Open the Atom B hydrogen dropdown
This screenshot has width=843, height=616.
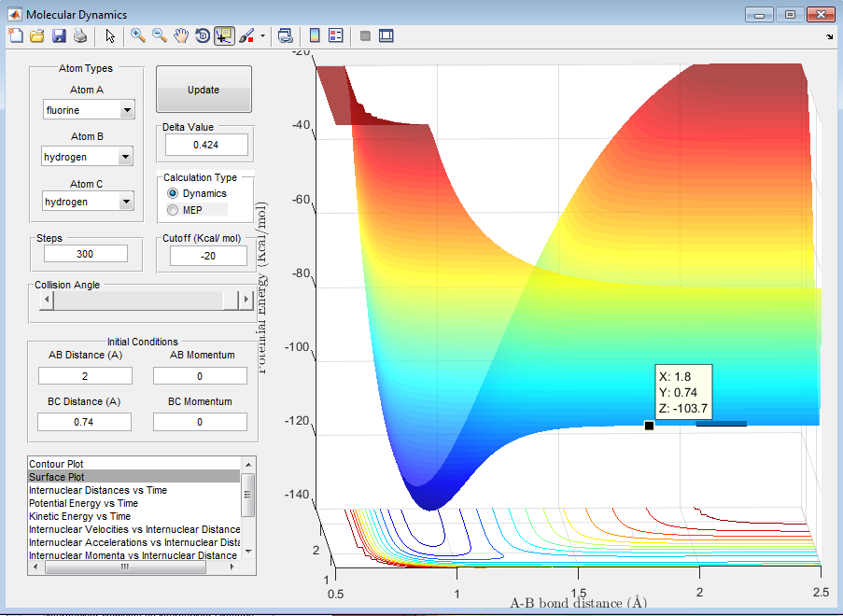[x=88, y=157]
